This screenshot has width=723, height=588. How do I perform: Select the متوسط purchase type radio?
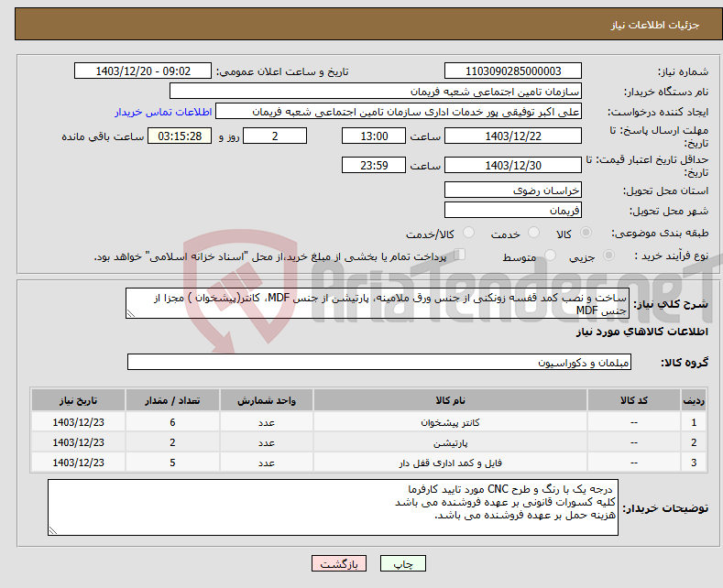pos(550,255)
